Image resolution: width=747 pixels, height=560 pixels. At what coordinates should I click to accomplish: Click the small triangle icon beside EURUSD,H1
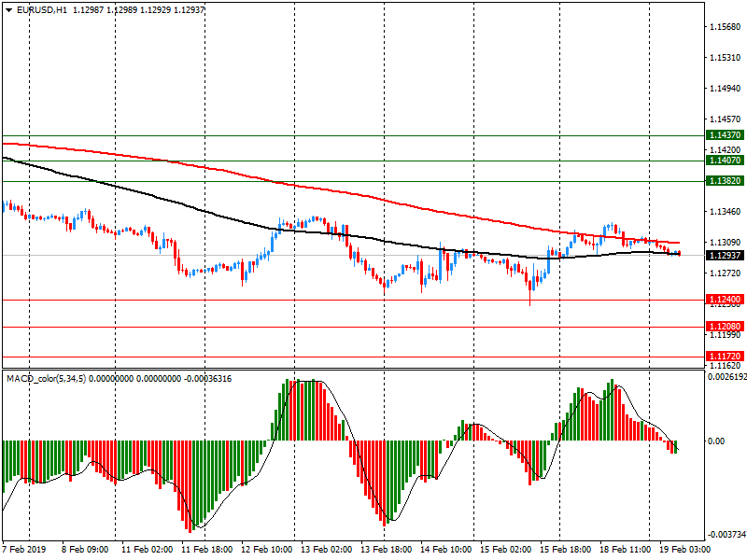(x=8, y=10)
